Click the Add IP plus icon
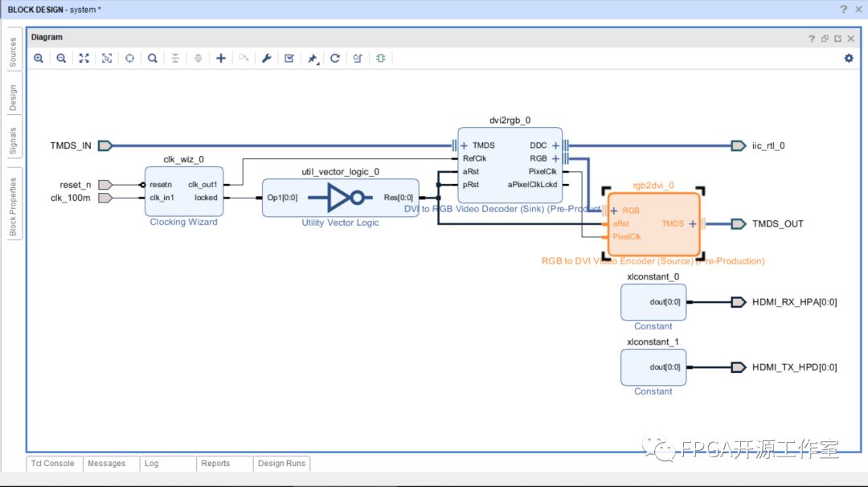Image resolution: width=868 pixels, height=487 pixels. click(x=221, y=59)
